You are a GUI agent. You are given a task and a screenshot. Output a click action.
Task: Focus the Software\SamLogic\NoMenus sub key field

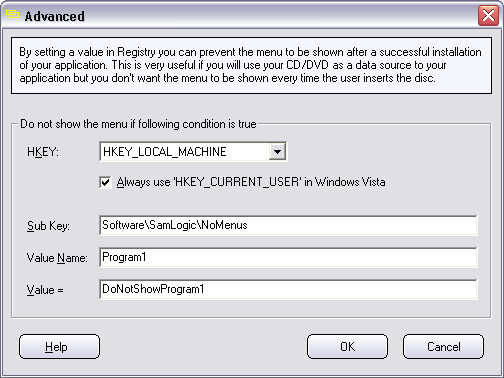(288, 225)
